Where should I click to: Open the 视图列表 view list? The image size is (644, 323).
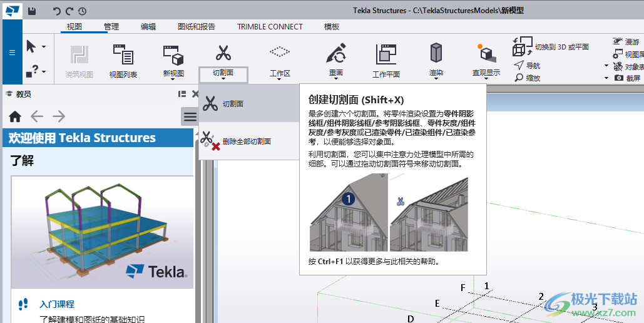click(x=123, y=61)
